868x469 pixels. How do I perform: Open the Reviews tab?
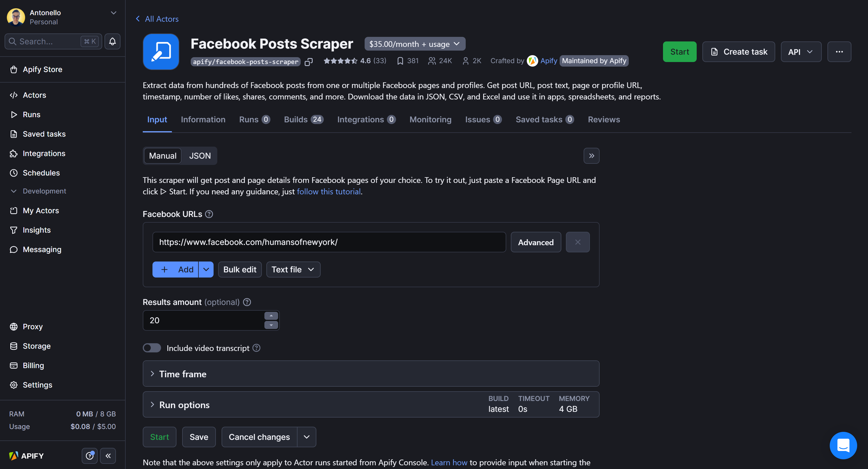click(x=604, y=119)
